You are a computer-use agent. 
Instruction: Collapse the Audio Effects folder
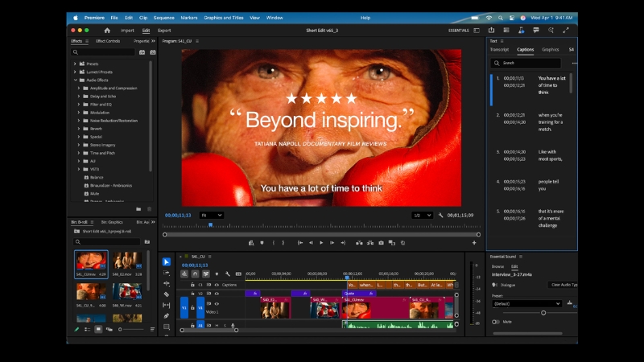tap(75, 80)
